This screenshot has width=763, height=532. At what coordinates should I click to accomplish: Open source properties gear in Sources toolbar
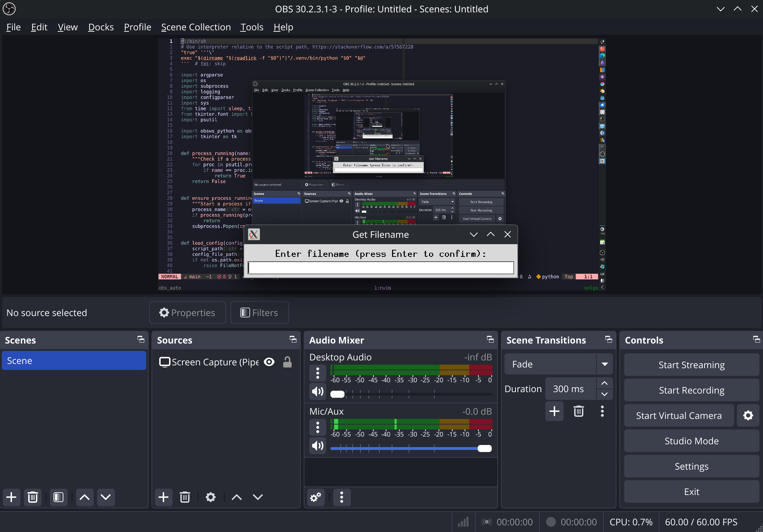(210, 497)
